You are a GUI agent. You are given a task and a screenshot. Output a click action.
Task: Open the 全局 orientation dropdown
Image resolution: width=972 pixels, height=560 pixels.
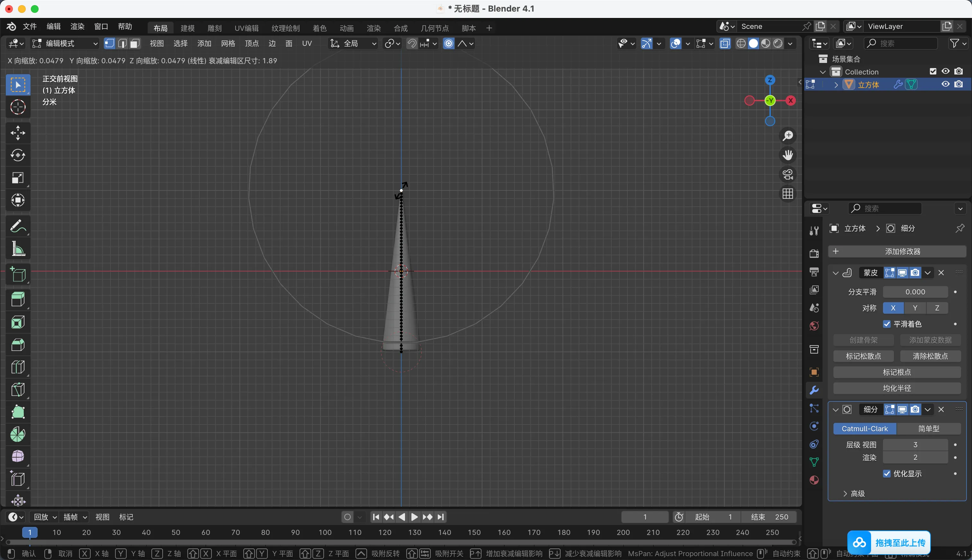point(353,43)
